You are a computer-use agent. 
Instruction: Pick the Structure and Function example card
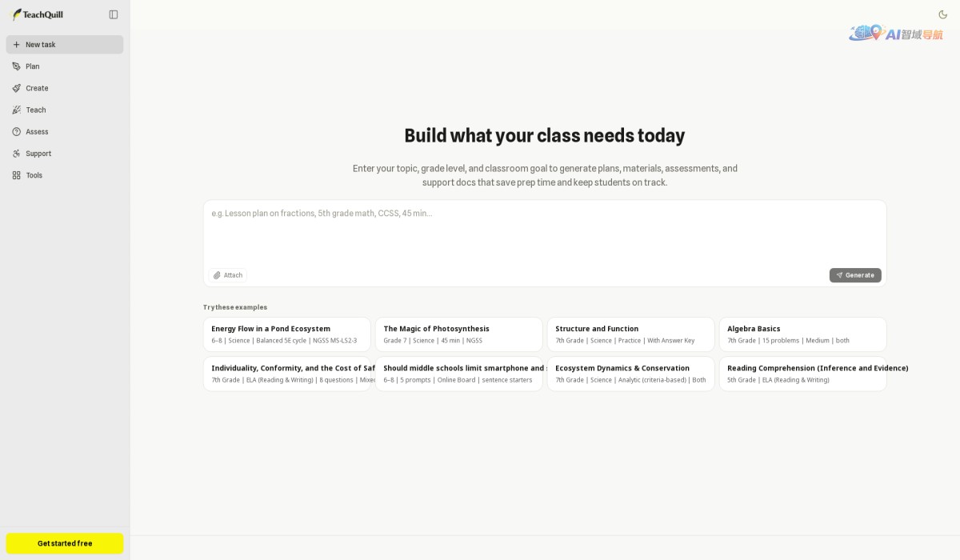pyautogui.click(x=631, y=334)
